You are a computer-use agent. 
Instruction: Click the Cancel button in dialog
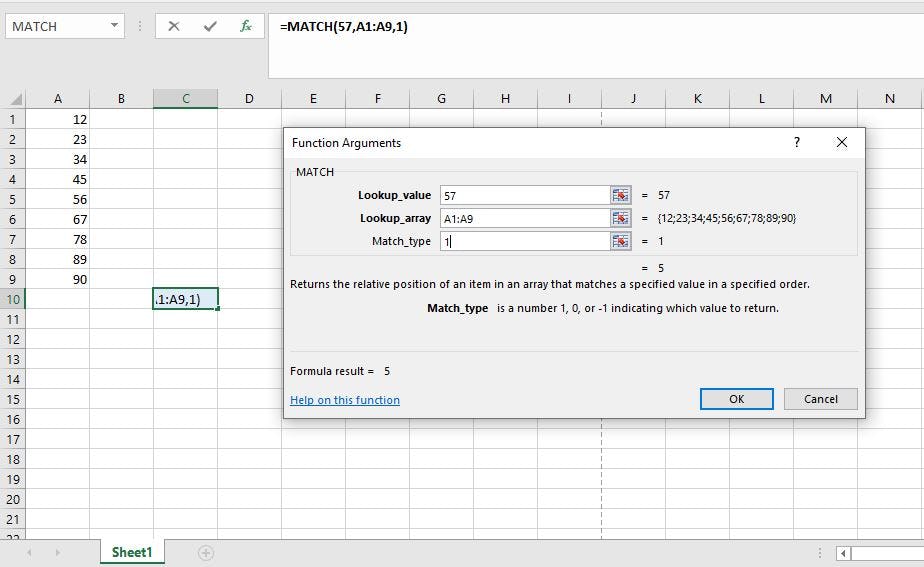click(x=820, y=399)
